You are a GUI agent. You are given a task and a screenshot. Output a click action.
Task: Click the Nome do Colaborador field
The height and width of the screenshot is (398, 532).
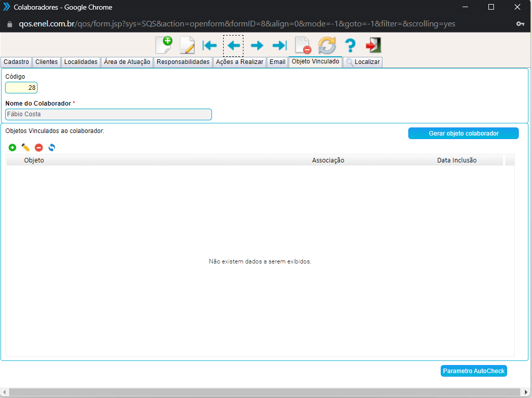click(x=108, y=115)
